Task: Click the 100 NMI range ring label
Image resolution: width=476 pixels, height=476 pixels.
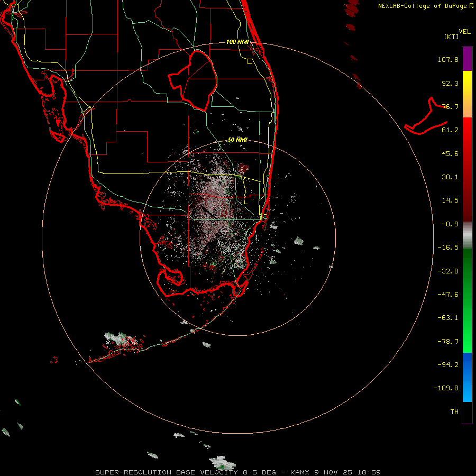Action: point(237,42)
